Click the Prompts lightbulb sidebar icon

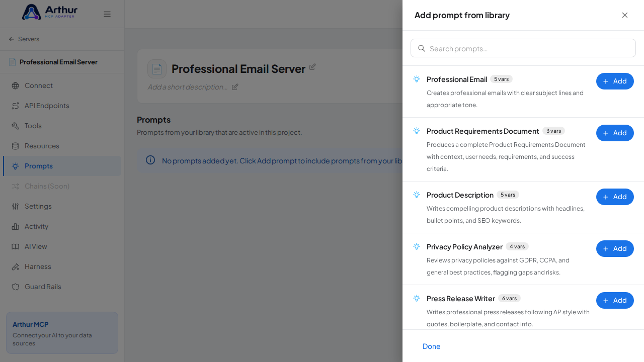(16, 166)
